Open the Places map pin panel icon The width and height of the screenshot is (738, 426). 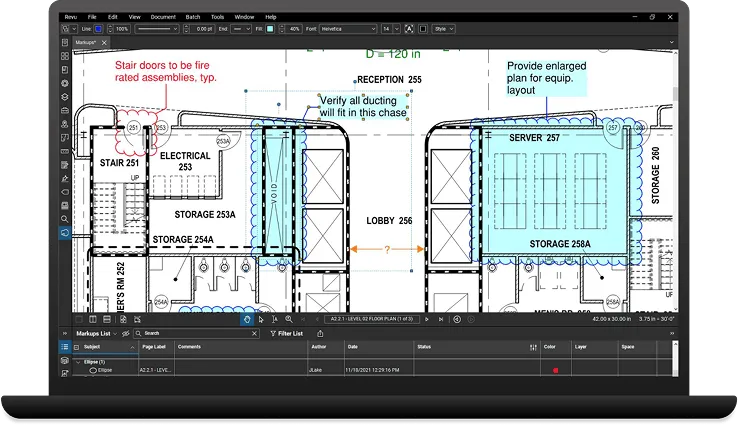(x=65, y=124)
